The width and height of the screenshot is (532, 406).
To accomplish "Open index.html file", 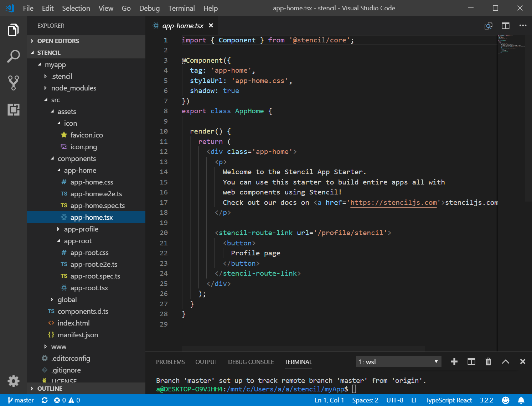I will [86, 323].
